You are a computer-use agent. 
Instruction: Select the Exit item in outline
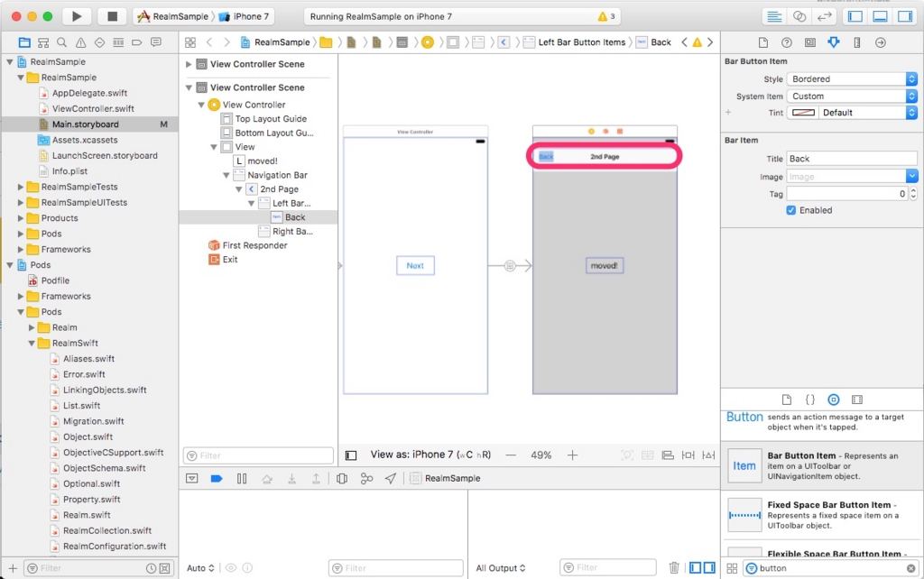[224, 260]
